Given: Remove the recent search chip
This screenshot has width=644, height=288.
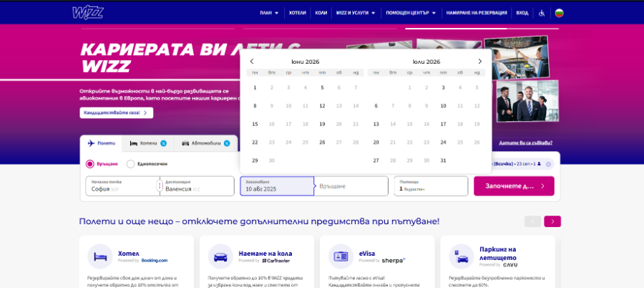Looking at the screenshot, I should tap(548, 164).
